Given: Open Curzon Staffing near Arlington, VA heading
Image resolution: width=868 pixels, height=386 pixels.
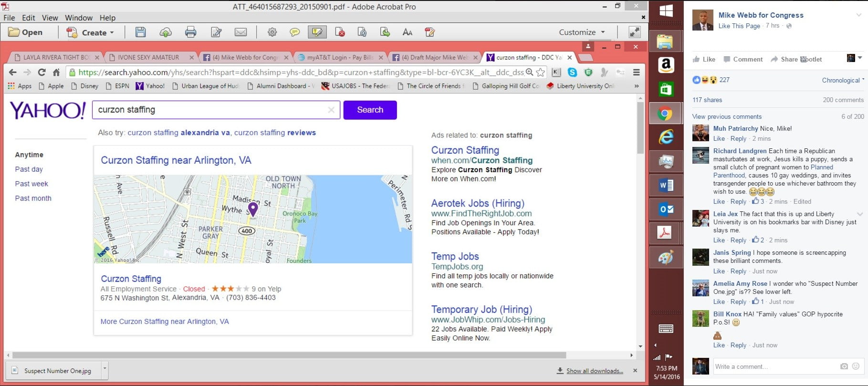Looking at the screenshot, I should tap(176, 160).
